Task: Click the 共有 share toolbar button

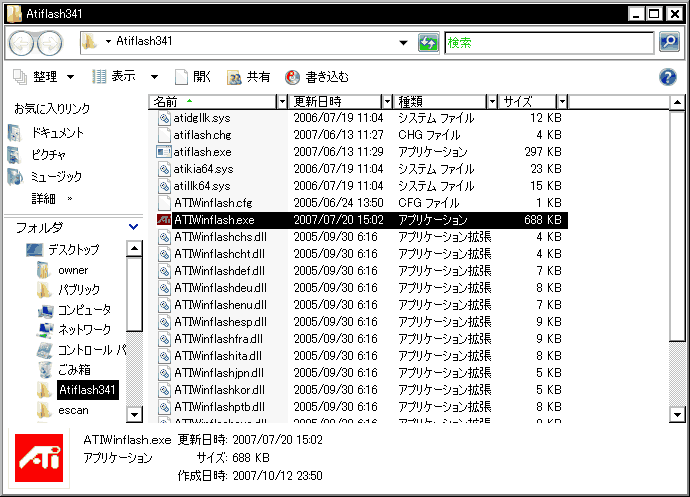Action: pos(248,77)
